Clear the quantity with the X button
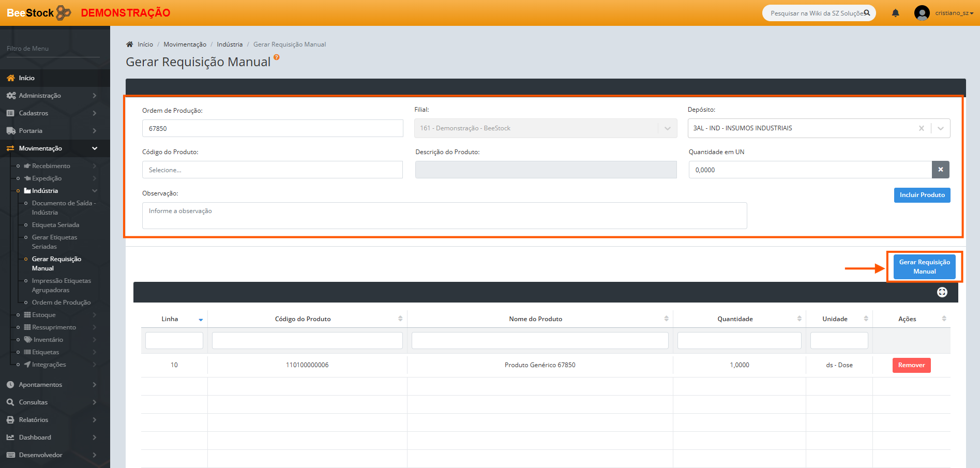The height and width of the screenshot is (468, 980). (940, 170)
